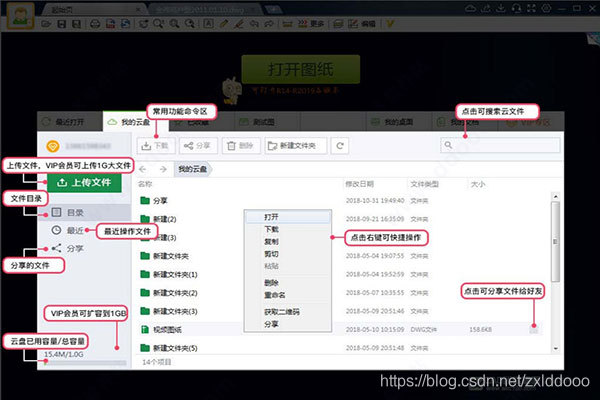Click the refresh icon button
This screenshot has height=400, width=600.
(x=340, y=145)
